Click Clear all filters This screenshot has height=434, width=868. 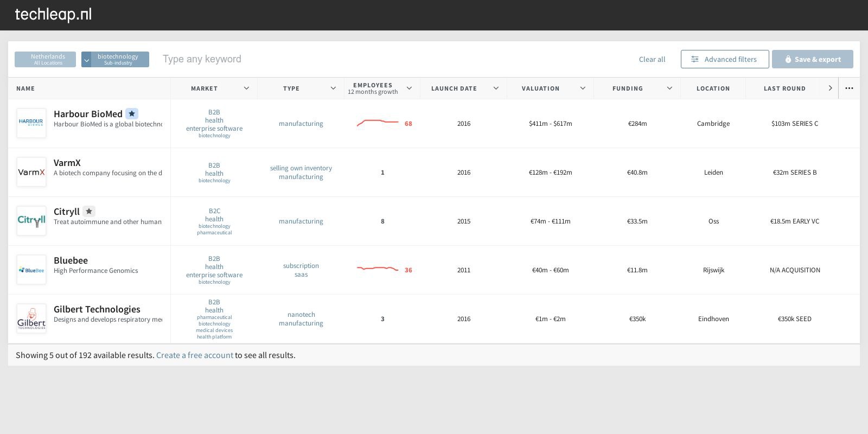[x=652, y=60]
